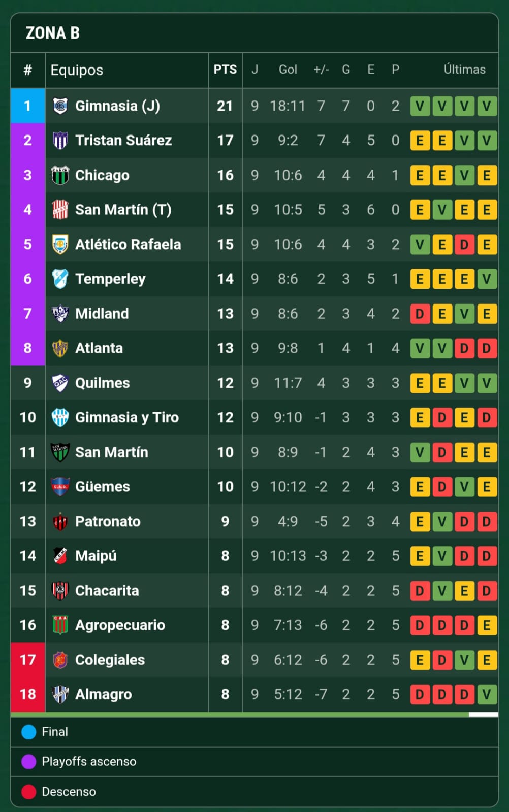Open the Gimnasia y Tiro team link
Screen dimensions: 509x812
click(127, 417)
